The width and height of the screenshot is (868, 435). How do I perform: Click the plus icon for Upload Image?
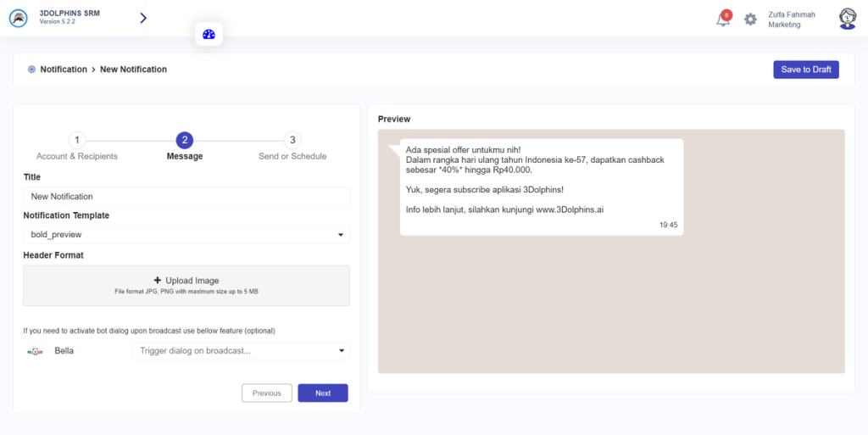point(157,281)
